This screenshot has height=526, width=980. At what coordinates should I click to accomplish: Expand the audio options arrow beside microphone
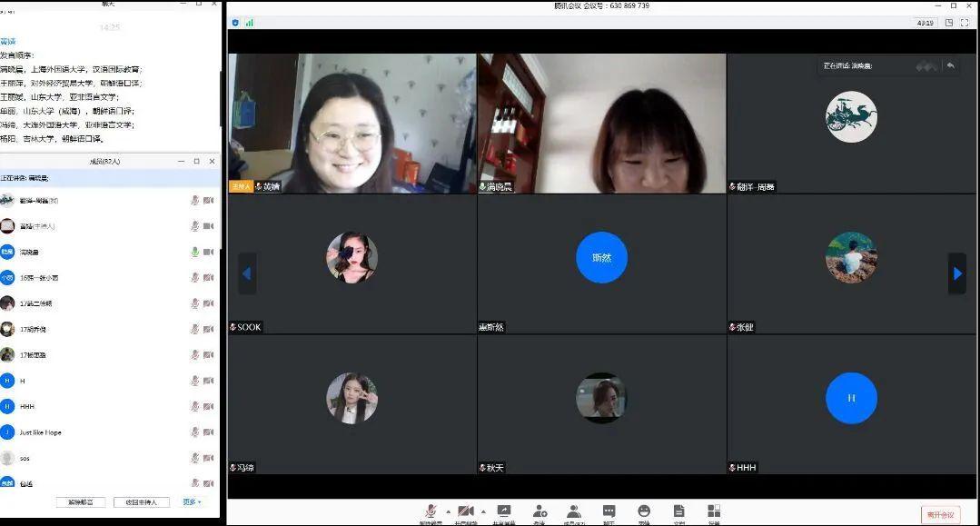click(x=447, y=511)
